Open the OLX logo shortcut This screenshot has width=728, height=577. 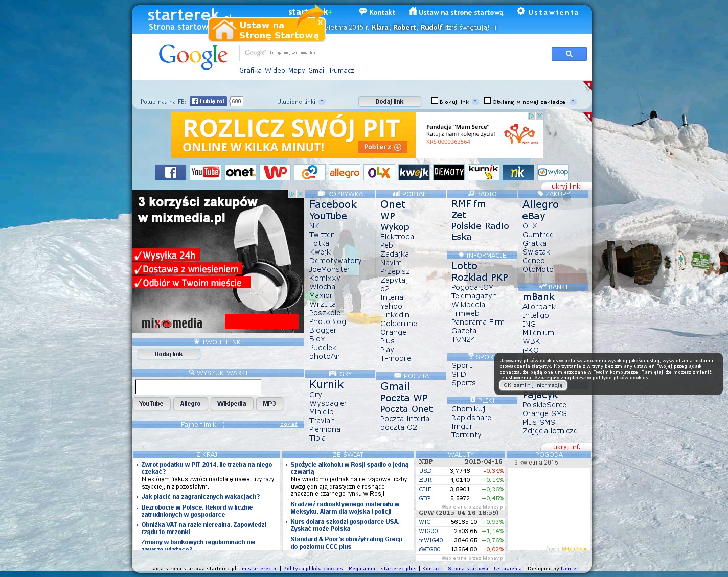379,172
